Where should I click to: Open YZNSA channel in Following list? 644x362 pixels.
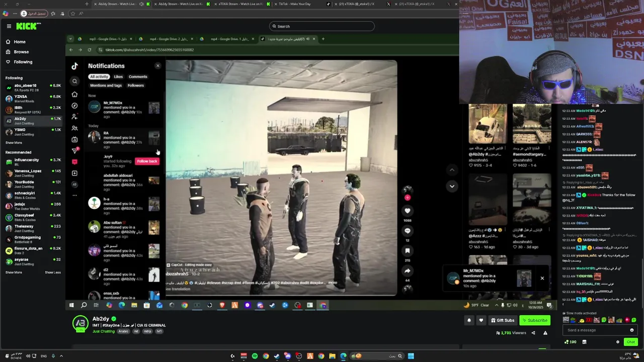tap(33, 99)
